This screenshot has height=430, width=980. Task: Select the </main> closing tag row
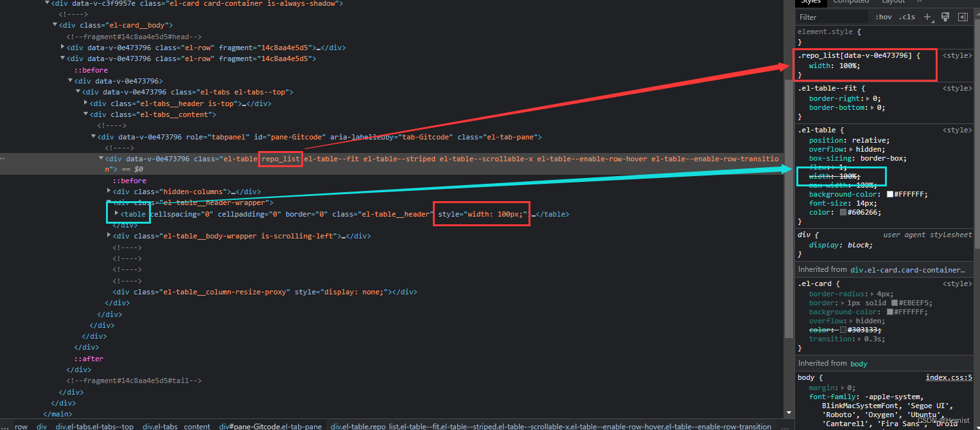[x=58, y=414]
